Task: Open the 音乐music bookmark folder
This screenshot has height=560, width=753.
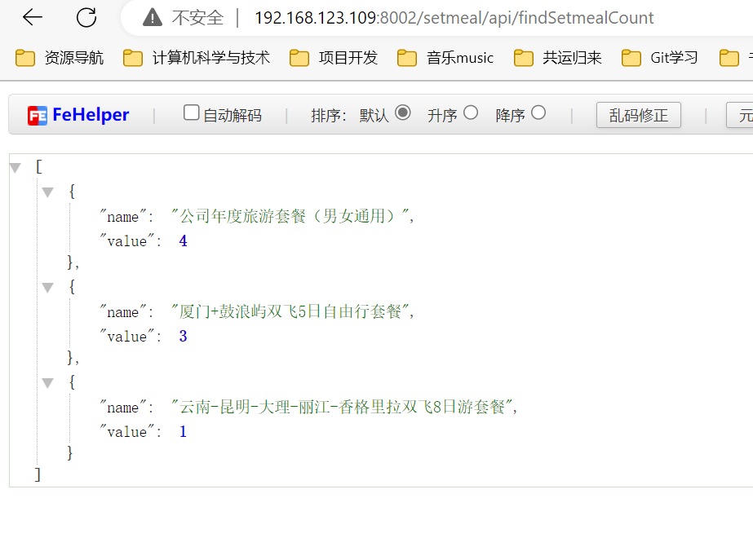Action: click(x=445, y=58)
